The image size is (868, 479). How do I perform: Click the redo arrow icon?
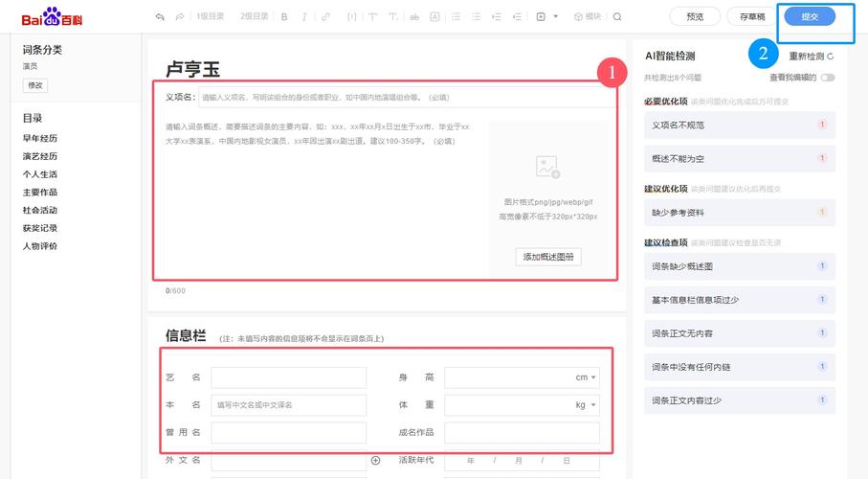(x=180, y=16)
